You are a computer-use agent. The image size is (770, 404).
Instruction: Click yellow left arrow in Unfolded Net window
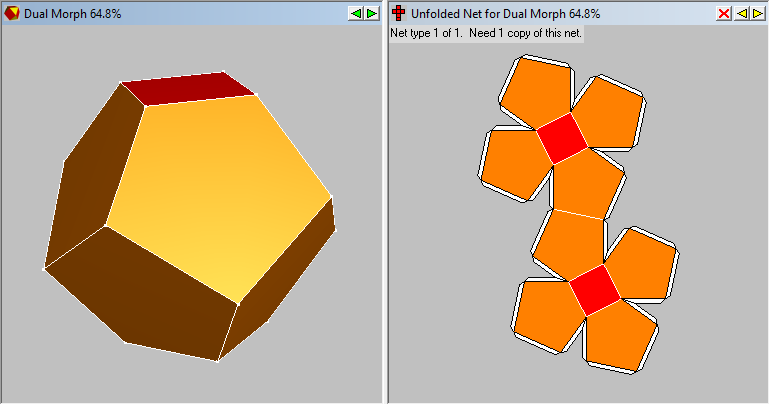click(741, 14)
